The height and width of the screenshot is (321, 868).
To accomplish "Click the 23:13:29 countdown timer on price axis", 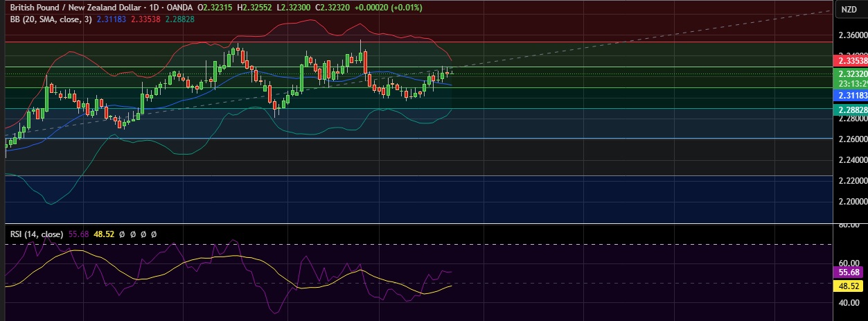I will pos(852,83).
